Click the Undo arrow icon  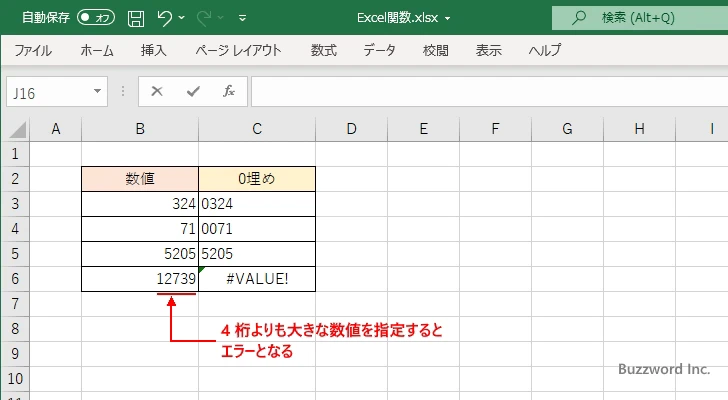coord(166,18)
